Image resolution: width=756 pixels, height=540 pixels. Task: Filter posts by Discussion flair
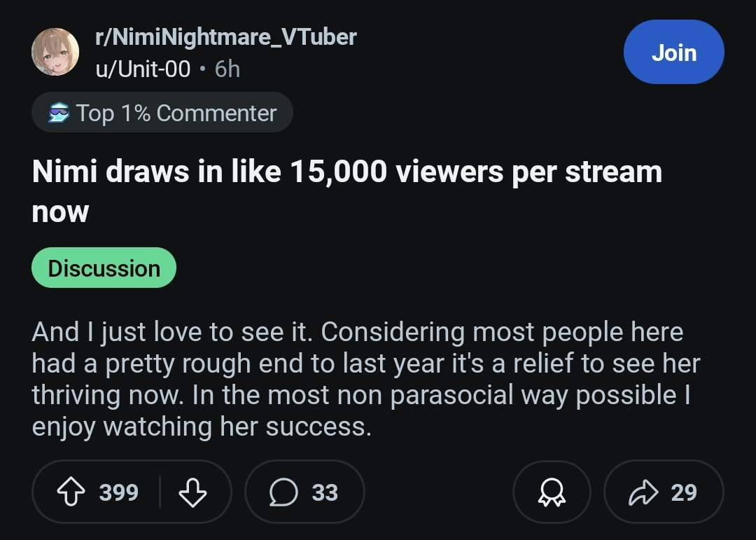pos(104,268)
